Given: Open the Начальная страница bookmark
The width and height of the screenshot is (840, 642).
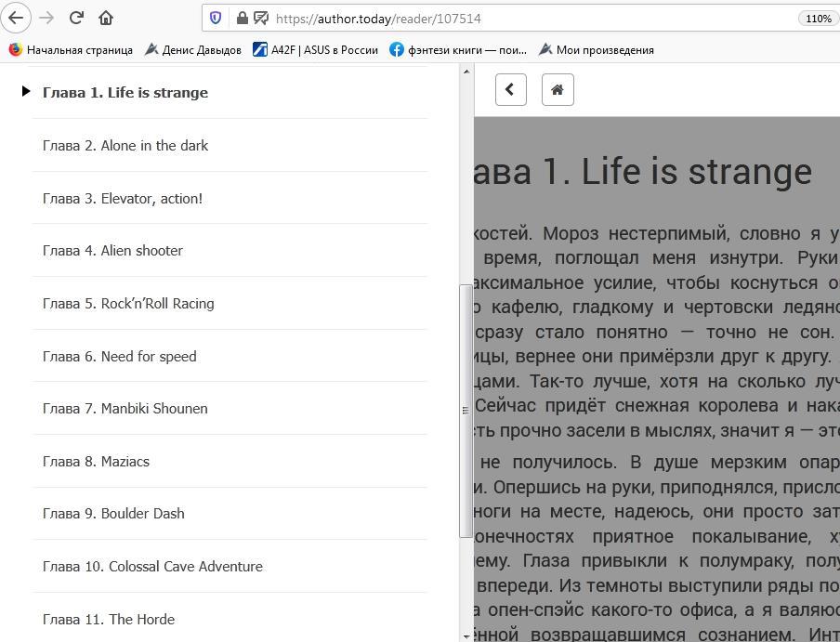Looking at the screenshot, I should 71,50.
